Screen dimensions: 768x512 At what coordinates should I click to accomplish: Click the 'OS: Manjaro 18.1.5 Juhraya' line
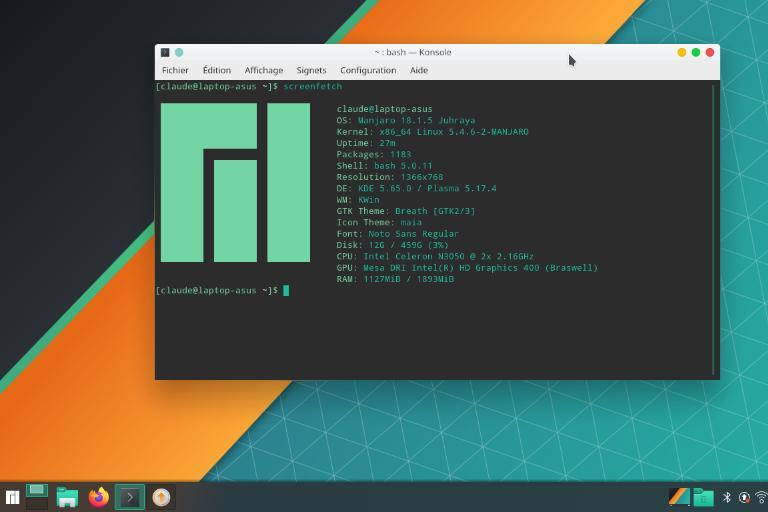(x=406, y=120)
